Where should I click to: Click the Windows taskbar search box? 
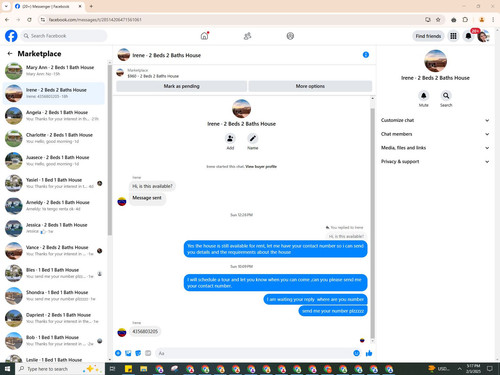pyautogui.click(x=60, y=369)
